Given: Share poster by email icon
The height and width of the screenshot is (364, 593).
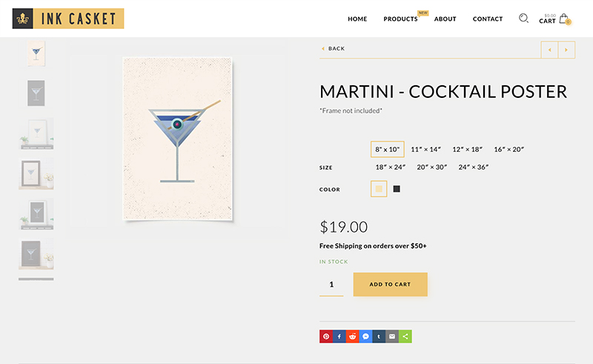Looking at the screenshot, I should point(392,337).
